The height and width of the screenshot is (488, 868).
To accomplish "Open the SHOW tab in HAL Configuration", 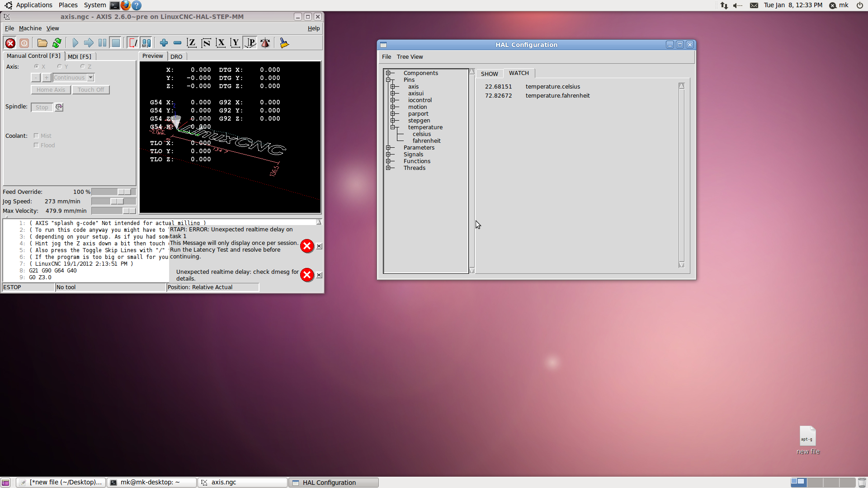I will click(489, 74).
